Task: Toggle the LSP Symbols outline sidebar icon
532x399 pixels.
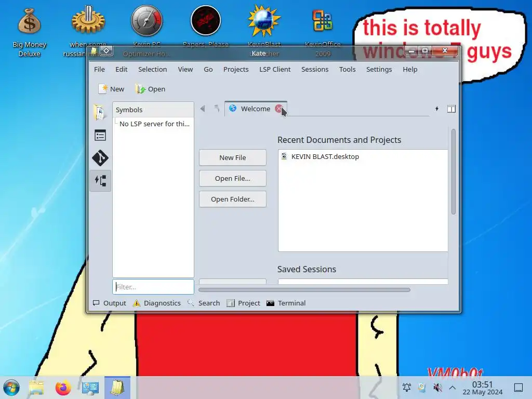Action: click(100, 180)
